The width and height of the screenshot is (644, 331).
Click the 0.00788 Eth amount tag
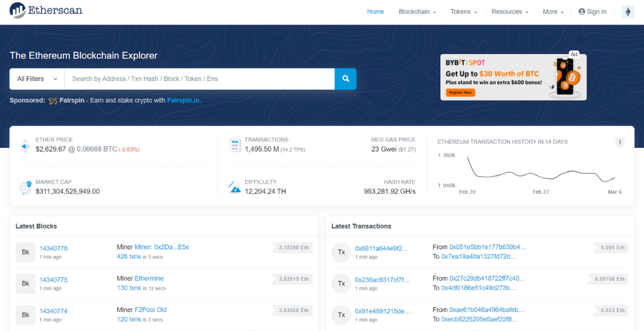[x=608, y=279]
